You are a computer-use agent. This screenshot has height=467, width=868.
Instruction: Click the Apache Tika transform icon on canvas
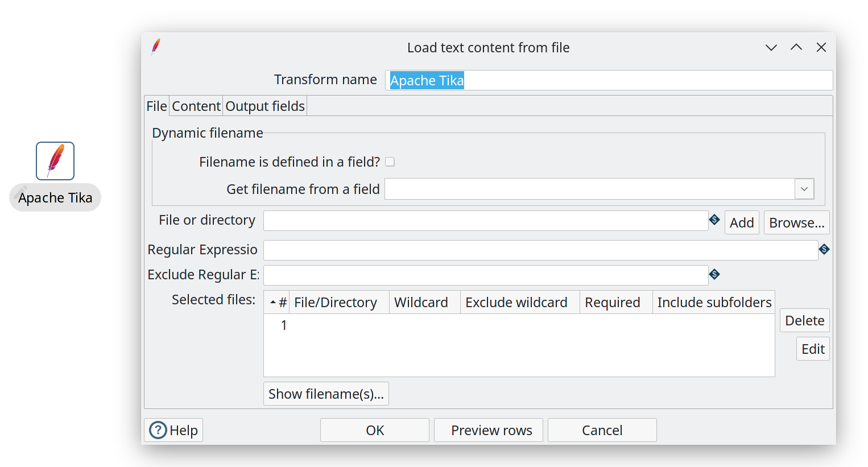pos(55,161)
